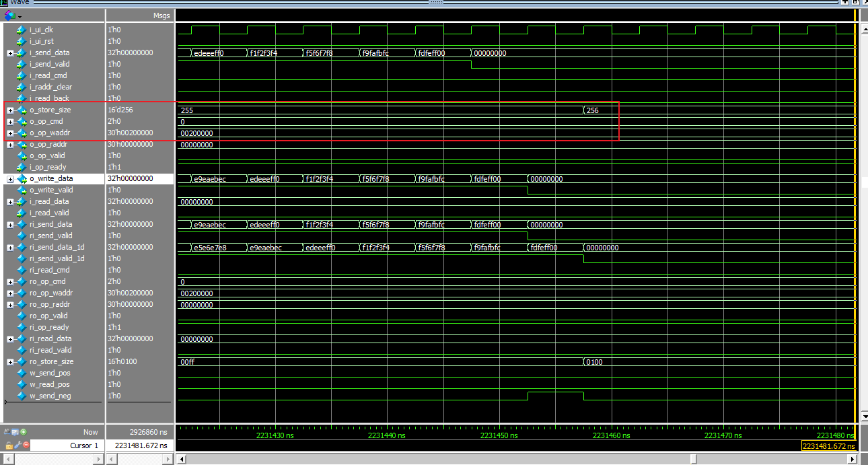Select the i_ui_rst signal icon

coord(21,41)
